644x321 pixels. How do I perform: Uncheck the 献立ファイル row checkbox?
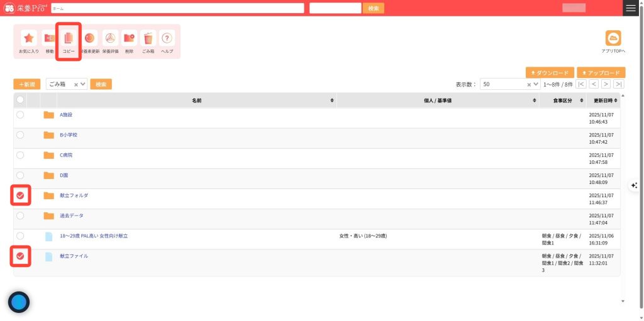pyautogui.click(x=20, y=256)
